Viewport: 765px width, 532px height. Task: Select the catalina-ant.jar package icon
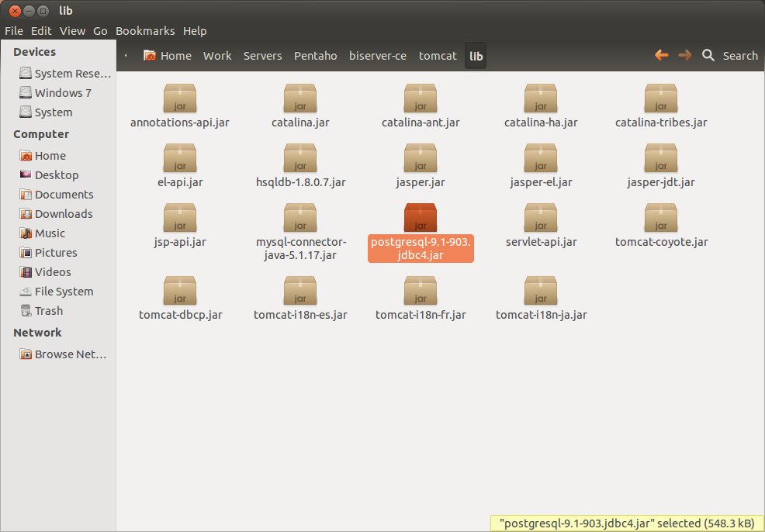[421, 98]
